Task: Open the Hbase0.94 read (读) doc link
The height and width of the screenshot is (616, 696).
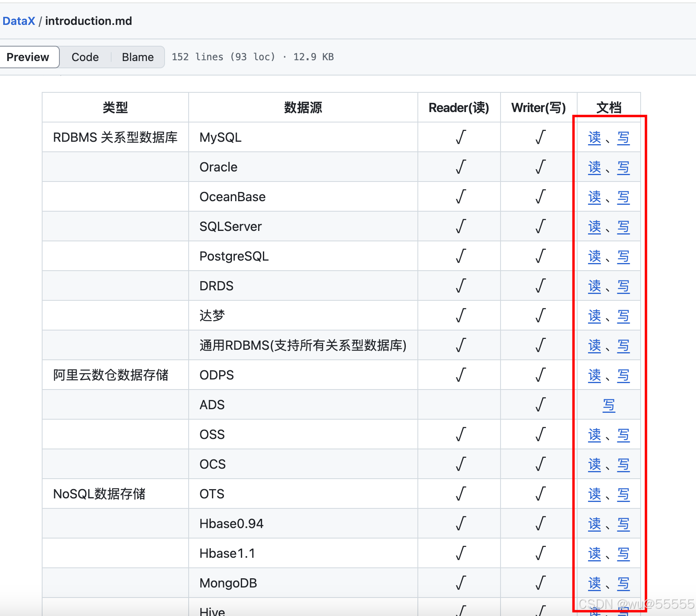Action: [594, 524]
